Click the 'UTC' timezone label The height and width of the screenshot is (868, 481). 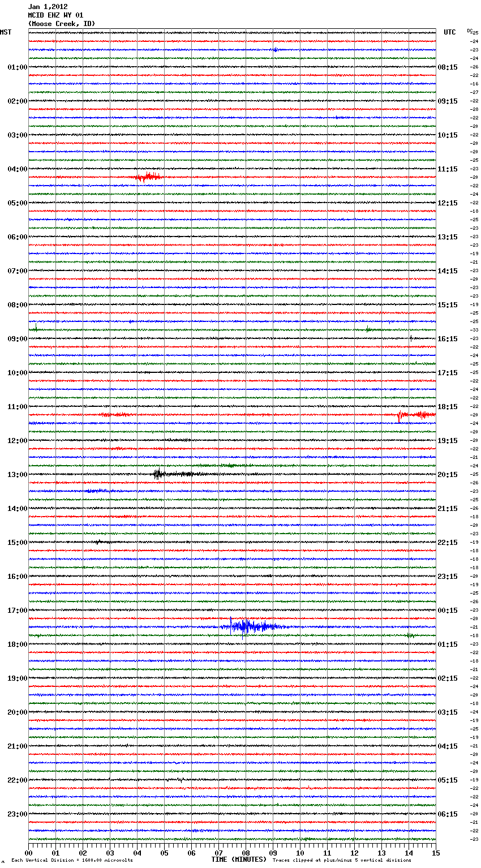[450, 32]
